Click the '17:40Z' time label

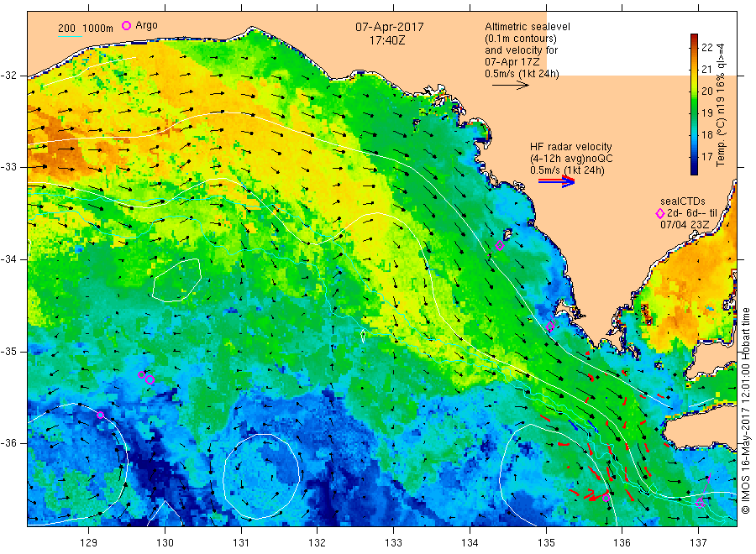pos(387,41)
